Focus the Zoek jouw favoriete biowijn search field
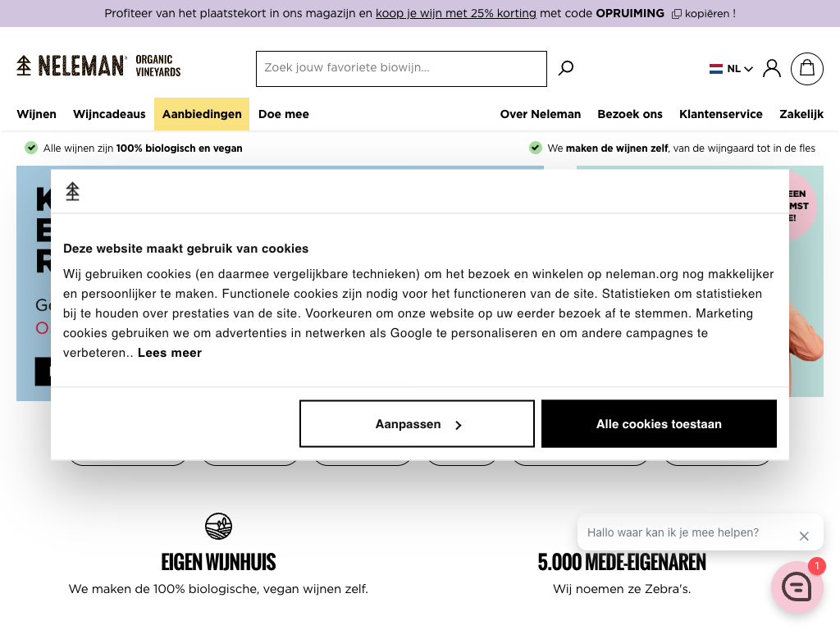The image size is (840, 630). click(x=401, y=69)
